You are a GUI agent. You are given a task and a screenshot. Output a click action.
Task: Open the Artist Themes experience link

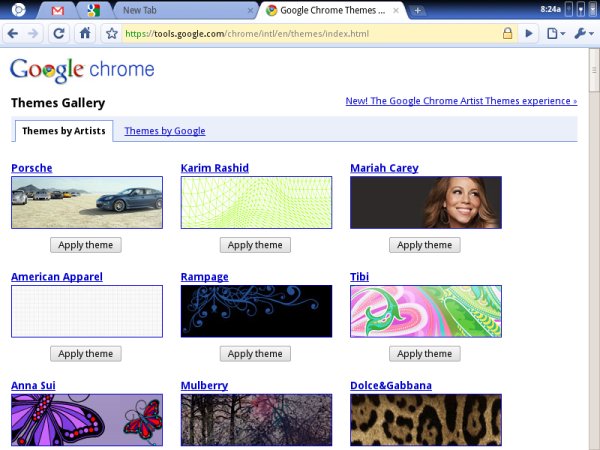tap(461, 101)
